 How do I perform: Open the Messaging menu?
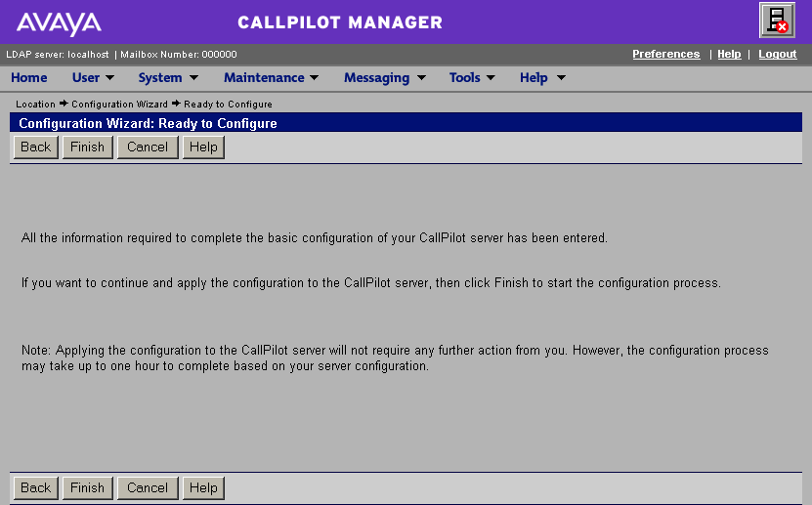point(376,77)
